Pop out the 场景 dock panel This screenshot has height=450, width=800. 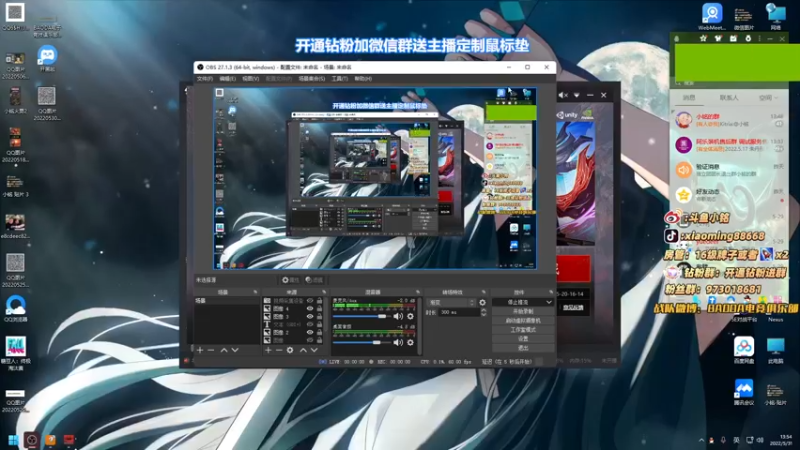click(x=255, y=292)
